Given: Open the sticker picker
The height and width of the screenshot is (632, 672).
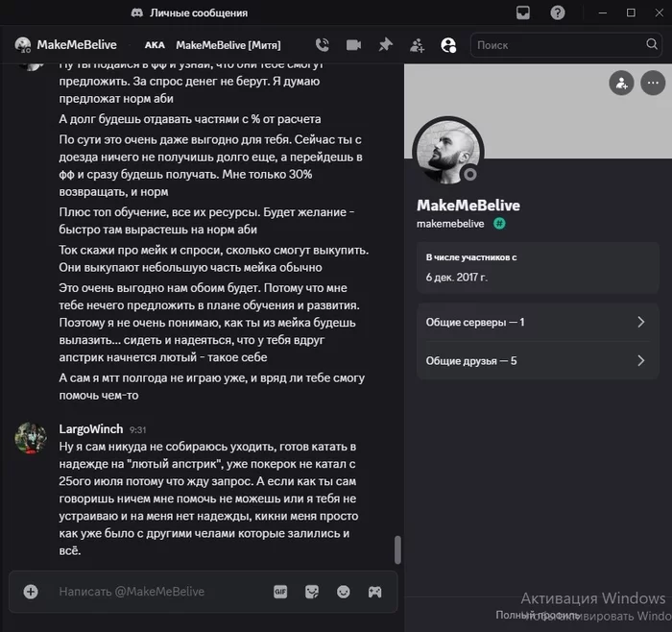Looking at the screenshot, I should (x=312, y=592).
